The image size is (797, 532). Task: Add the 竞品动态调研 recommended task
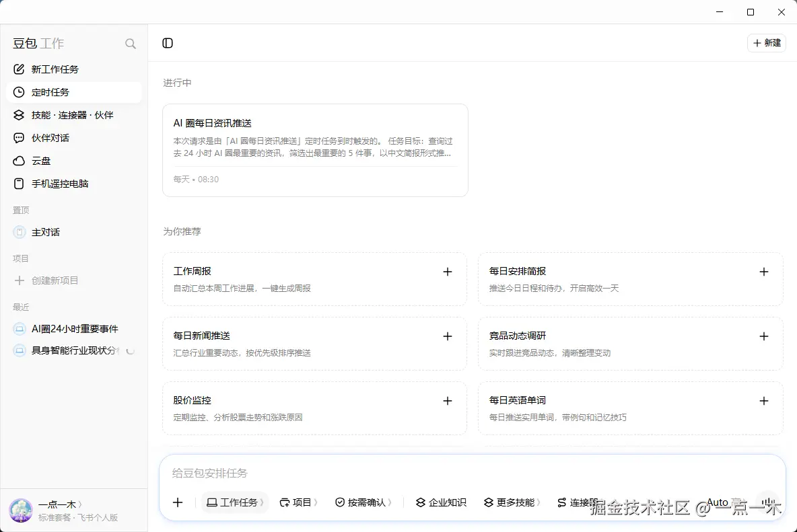point(763,336)
